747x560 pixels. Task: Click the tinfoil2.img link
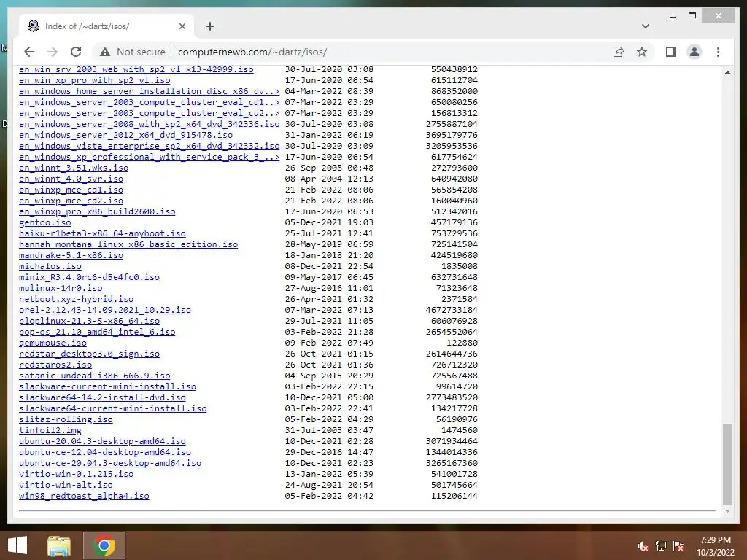50,431
